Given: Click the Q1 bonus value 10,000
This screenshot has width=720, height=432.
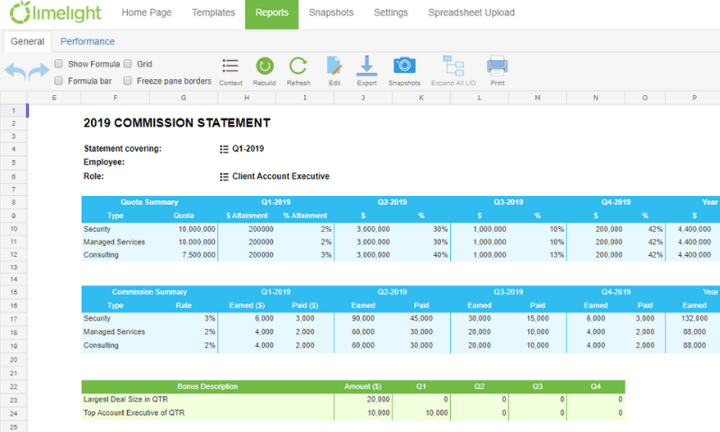Looking at the screenshot, I should click(436, 413).
